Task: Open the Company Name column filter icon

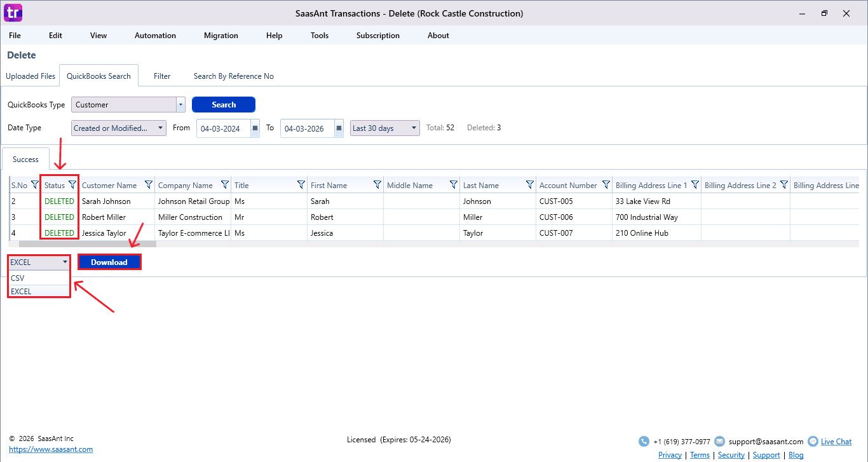Action: tap(225, 185)
